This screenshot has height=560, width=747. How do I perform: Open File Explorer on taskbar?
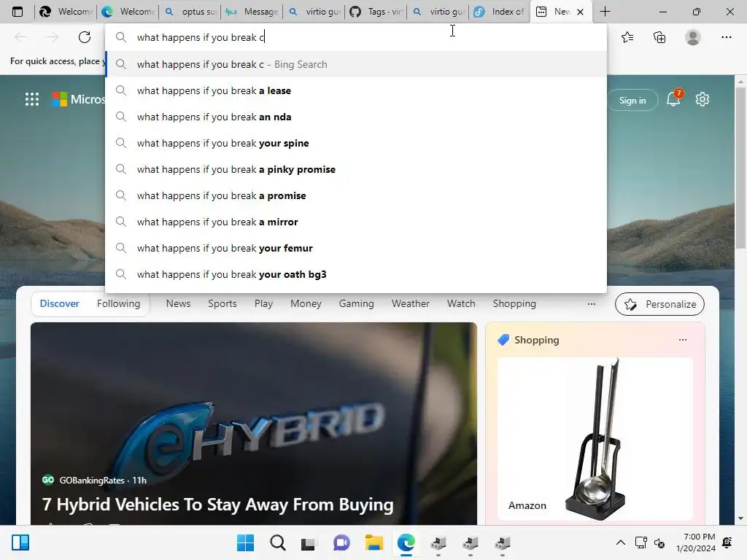(374, 542)
